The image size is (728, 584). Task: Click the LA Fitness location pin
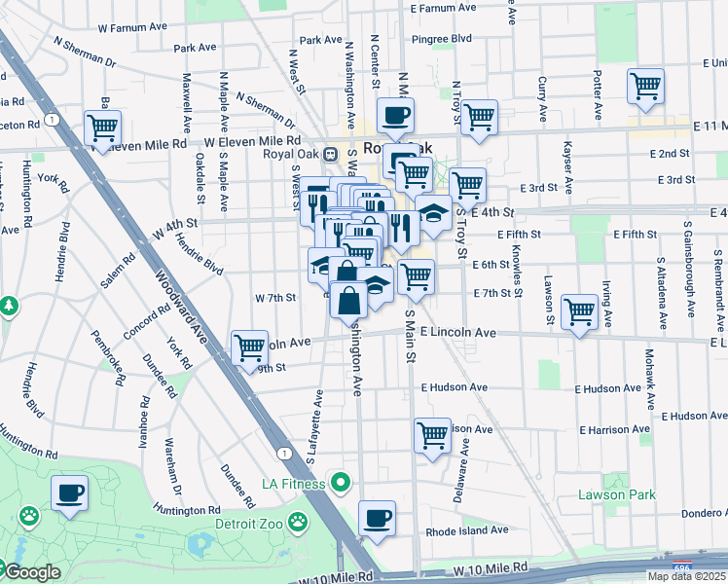(340, 482)
